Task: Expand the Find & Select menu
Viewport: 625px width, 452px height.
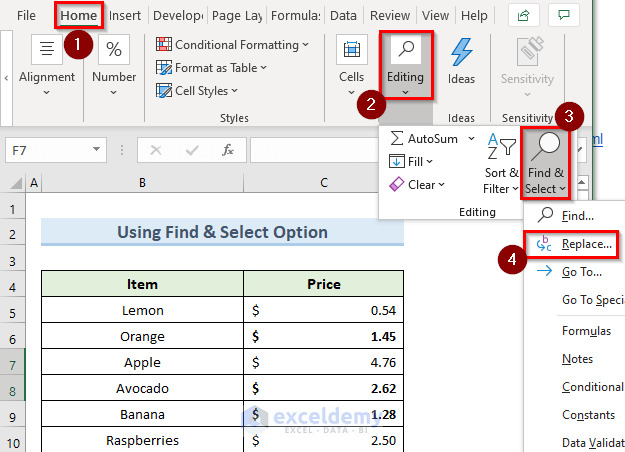Action: [546, 165]
